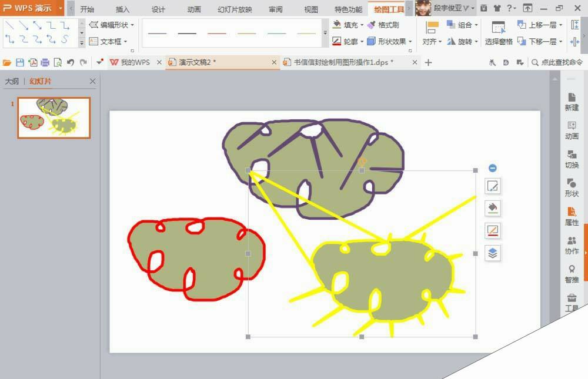Click the 动画 icon in right sidebar
Viewport: 588px width, 379px height.
(572, 130)
